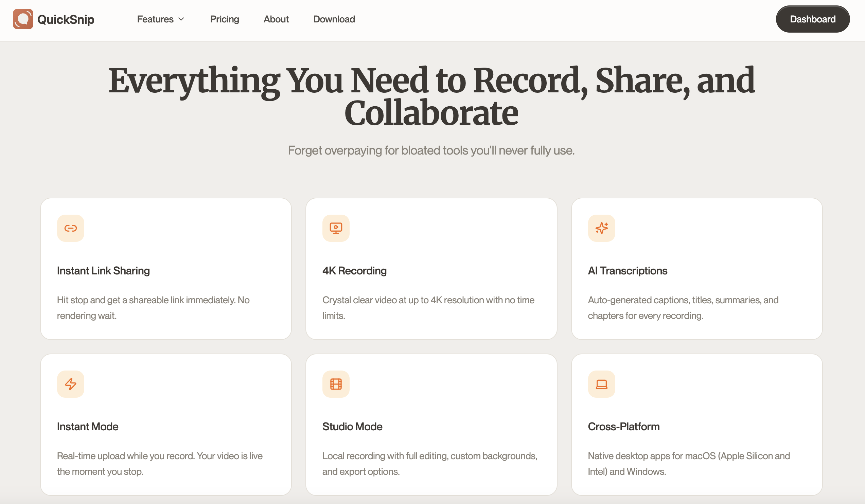Click the QuickSnip logo icon

tap(23, 19)
